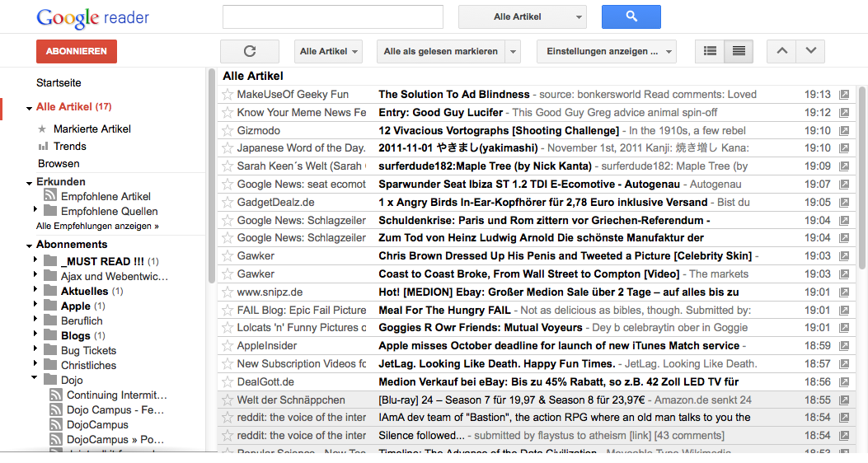Open the Alle Artikel search scope dropdown
The width and height of the screenshot is (868, 463).
pyautogui.click(x=522, y=16)
